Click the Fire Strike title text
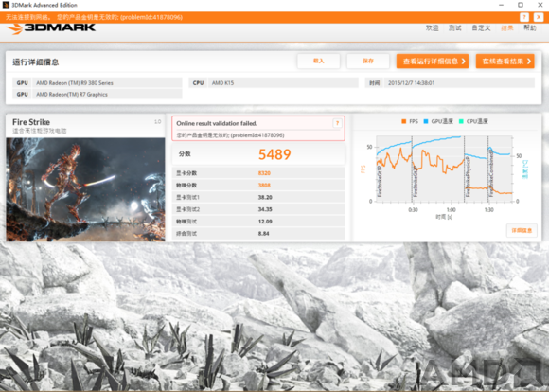Image resolution: width=549 pixels, height=392 pixels. pos(31,122)
